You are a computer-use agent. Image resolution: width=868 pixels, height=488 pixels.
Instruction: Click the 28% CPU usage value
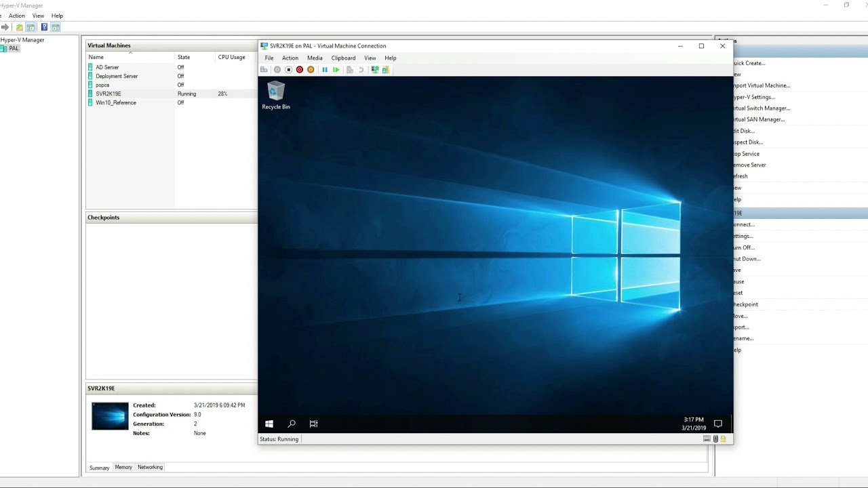tap(222, 94)
